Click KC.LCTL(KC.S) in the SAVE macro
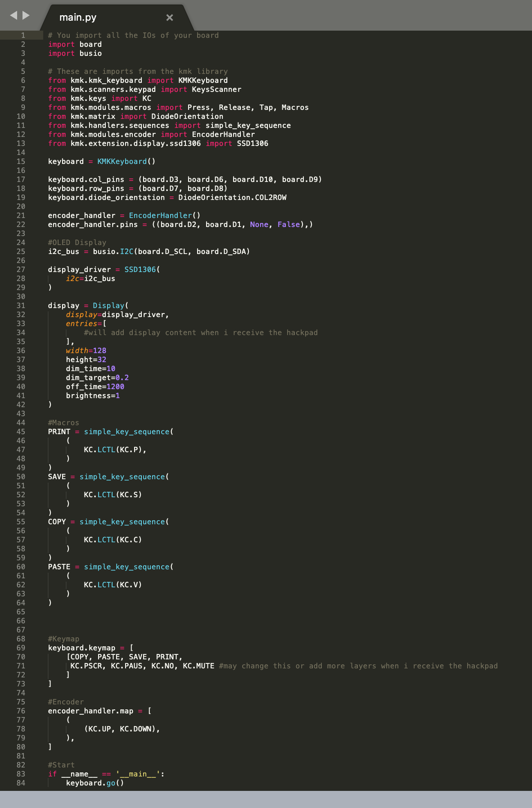532x808 pixels. pos(113,495)
